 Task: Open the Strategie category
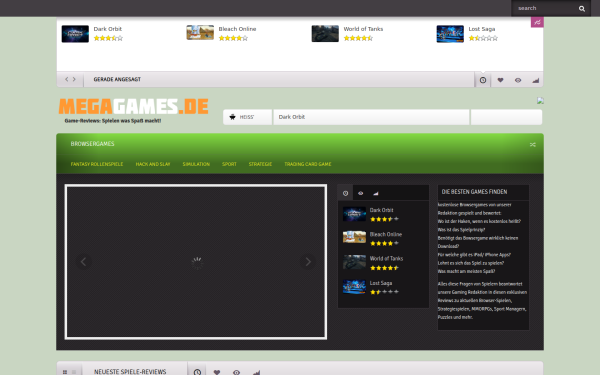(x=260, y=164)
